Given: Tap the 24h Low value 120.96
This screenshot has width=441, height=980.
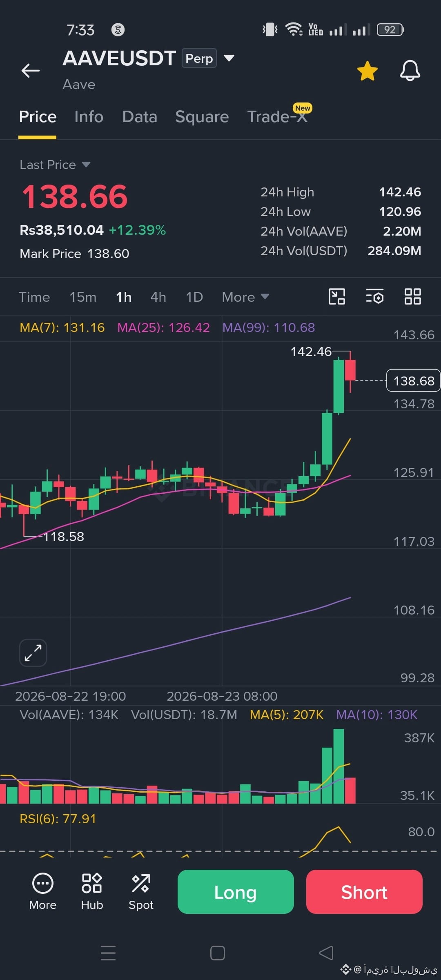Looking at the screenshot, I should 400,212.
